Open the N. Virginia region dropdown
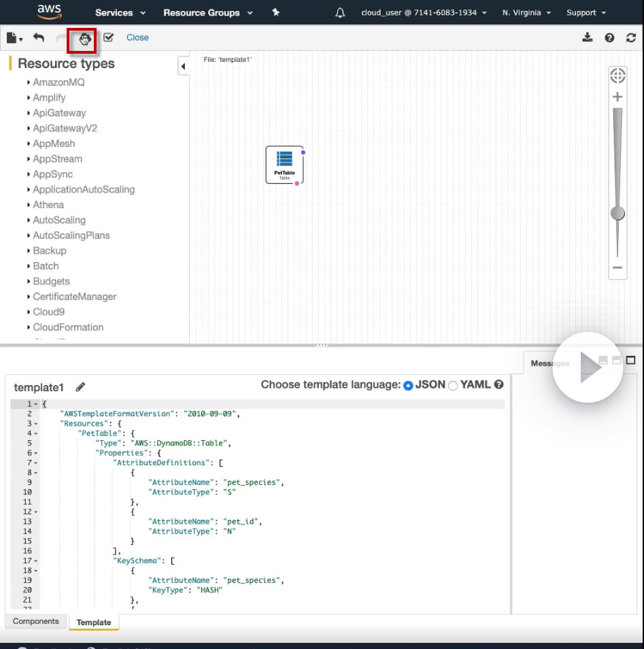The width and height of the screenshot is (644, 649). click(526, 13)
